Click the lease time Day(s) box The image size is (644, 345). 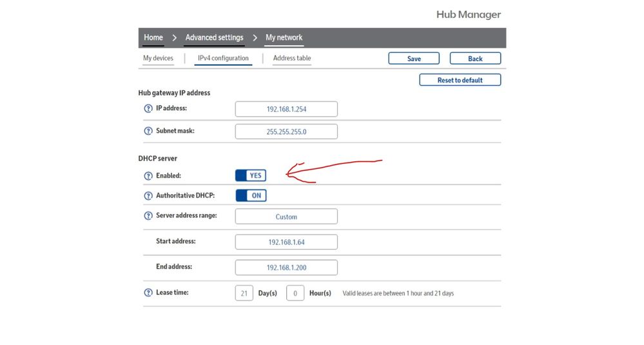click(x=244, y=293)
